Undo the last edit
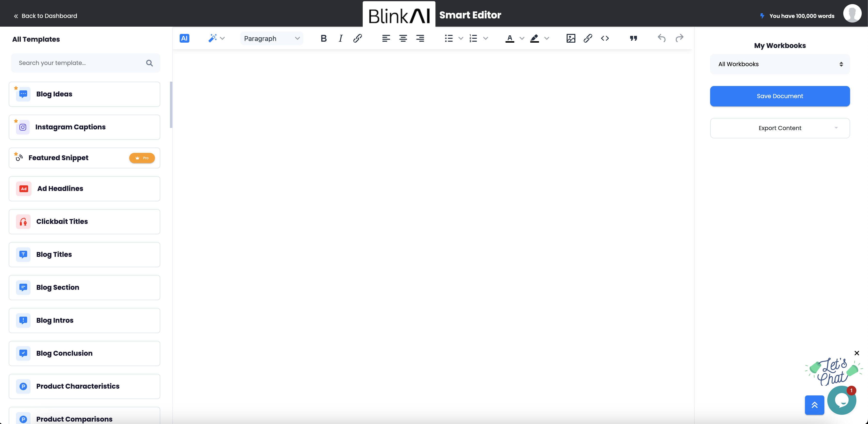Viewport: 868px width, 424px height. point(661,38)
